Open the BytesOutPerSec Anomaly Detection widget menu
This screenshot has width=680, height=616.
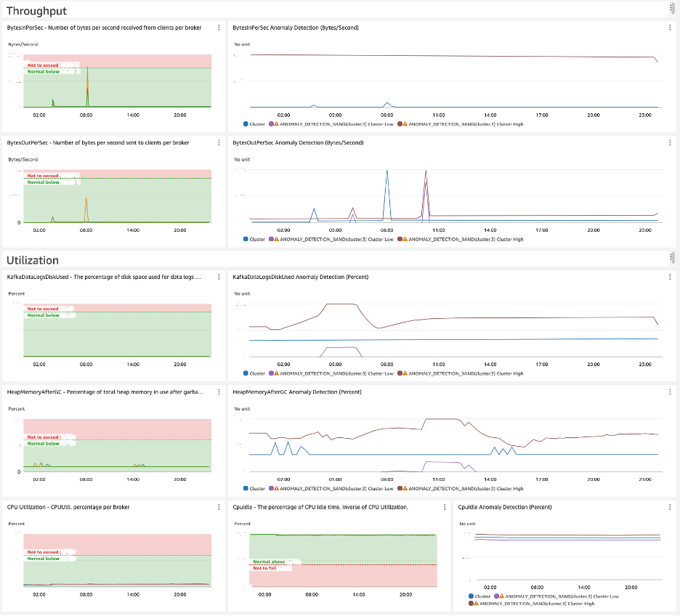pyautogui.click(x=670, y=142)
